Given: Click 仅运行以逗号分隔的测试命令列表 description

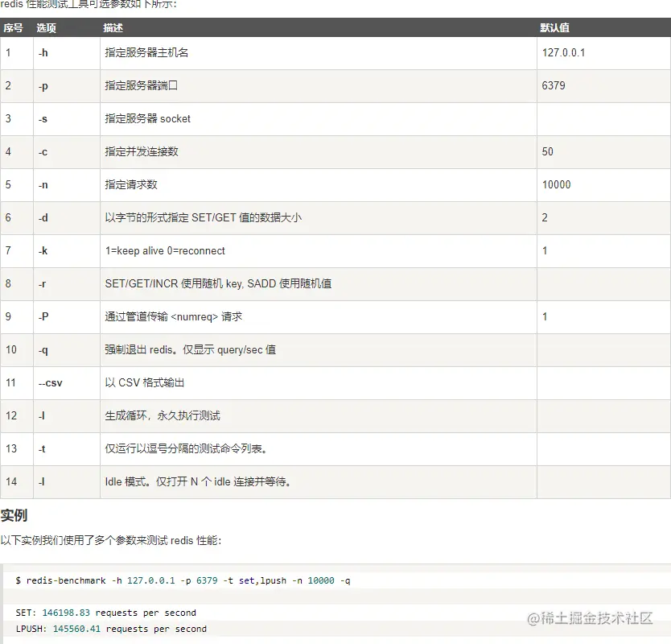Looking at the screenshot, I should click(186, 448).
